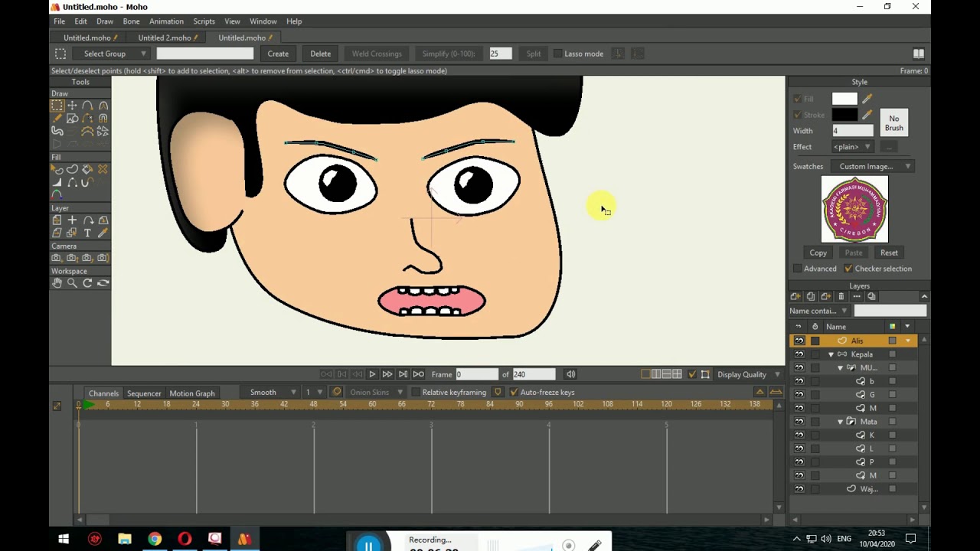Pick the Select Shape fill tool
The width and height of the screenshot is (980, 551).
click(57, 169)
